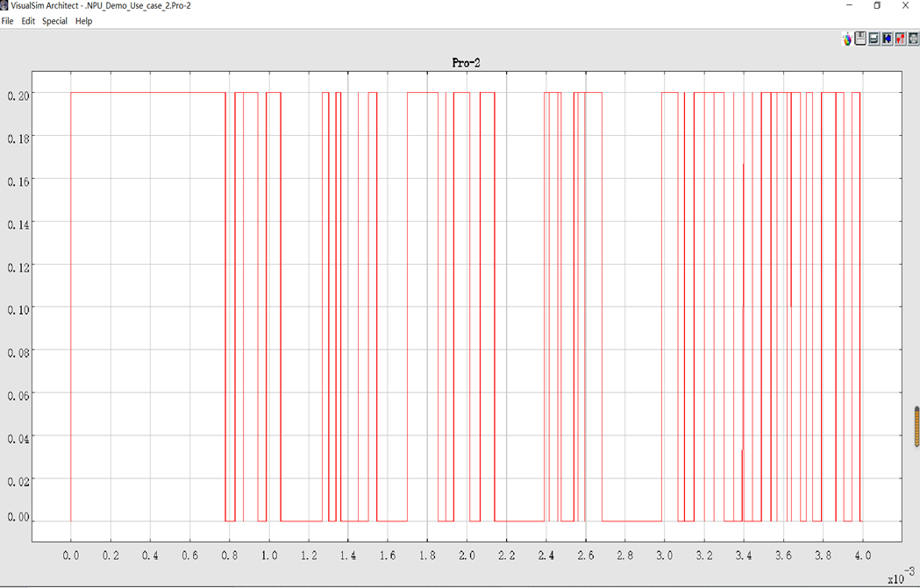Open plot format red-markers icon

900,39
